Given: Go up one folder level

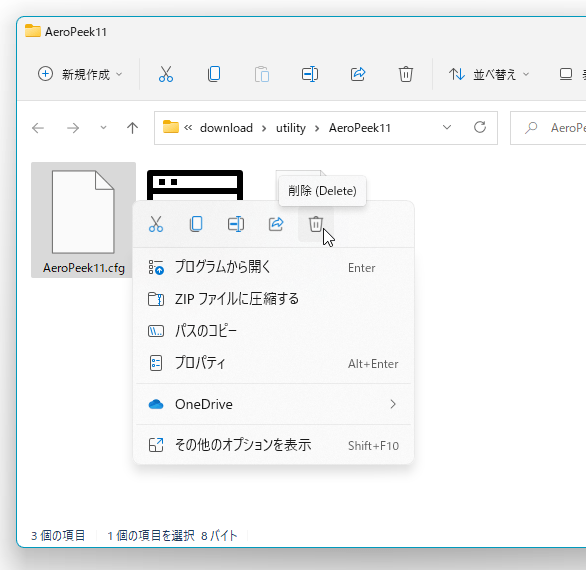Looking at the screenshot, I should 132,128.
